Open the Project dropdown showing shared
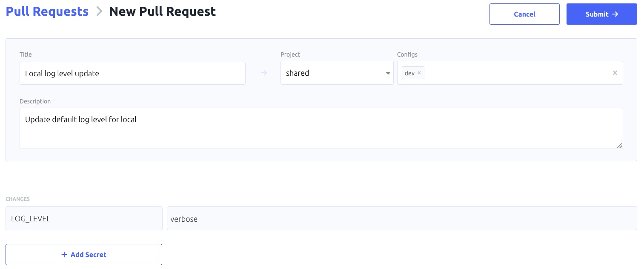 pos(337,73)
